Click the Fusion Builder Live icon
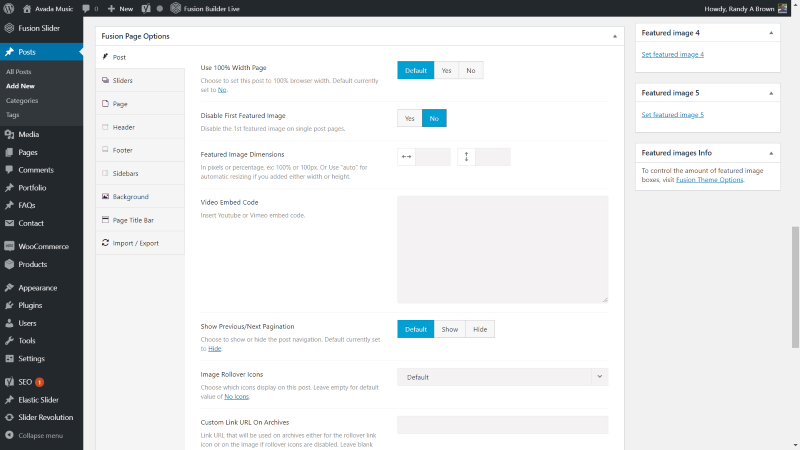The width and height of the screenshot is (800, 450). click(176, 8)
